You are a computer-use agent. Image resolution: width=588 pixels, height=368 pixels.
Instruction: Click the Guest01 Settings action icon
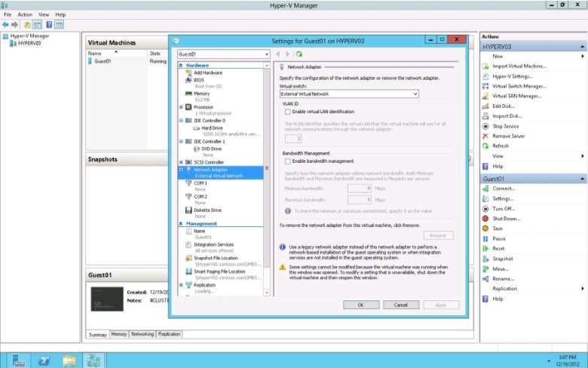pyautogui.click(x=485, y=198)
